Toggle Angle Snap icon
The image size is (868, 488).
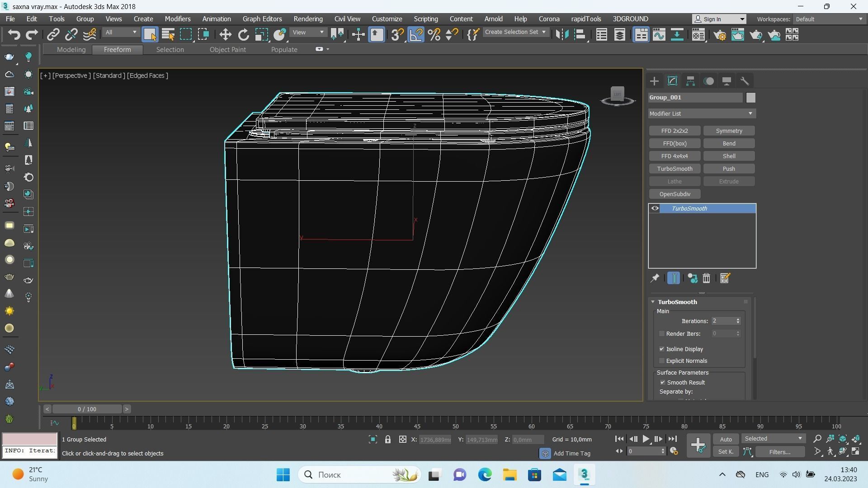coord(416,35)
